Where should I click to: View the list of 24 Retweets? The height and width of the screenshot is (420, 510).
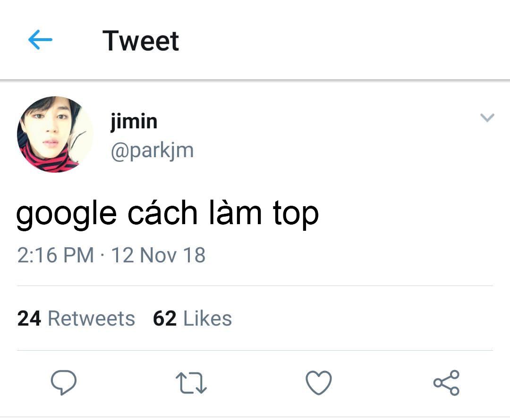[76, 319]
